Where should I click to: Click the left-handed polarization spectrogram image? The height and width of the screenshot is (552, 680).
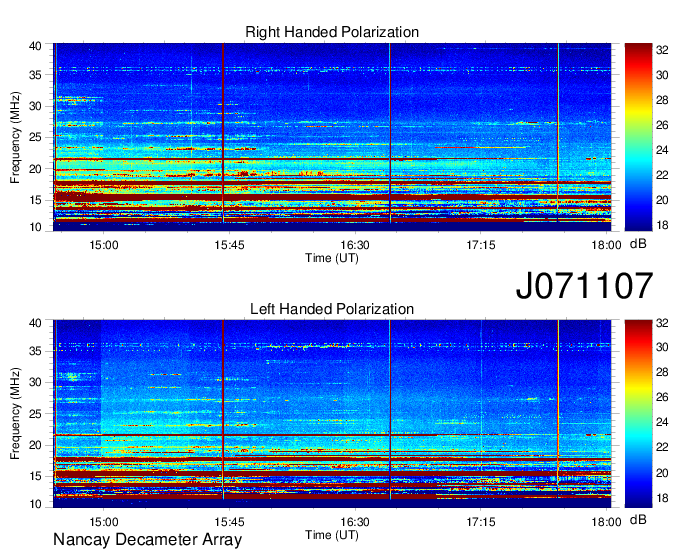pos(332,414)
